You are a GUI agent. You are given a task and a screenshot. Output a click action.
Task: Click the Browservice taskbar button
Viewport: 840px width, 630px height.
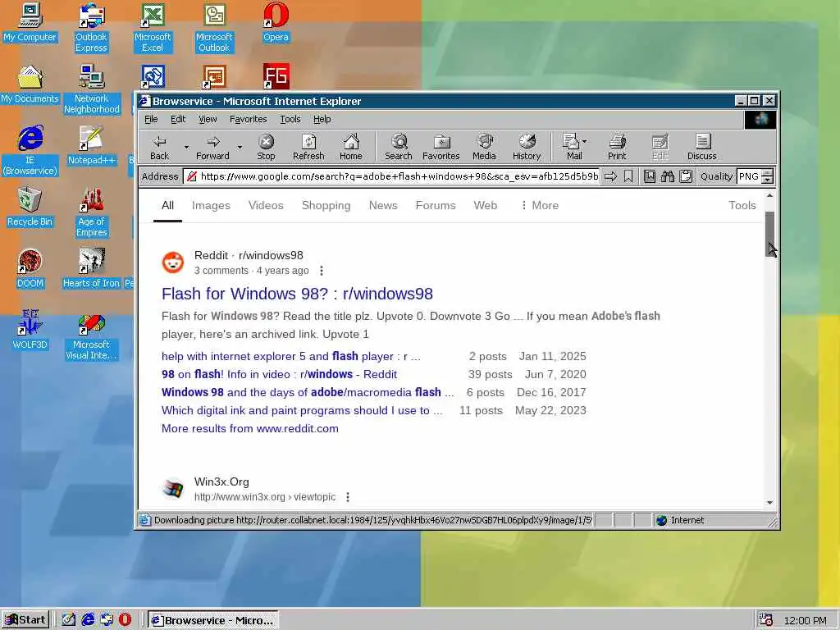click(213, 620)
